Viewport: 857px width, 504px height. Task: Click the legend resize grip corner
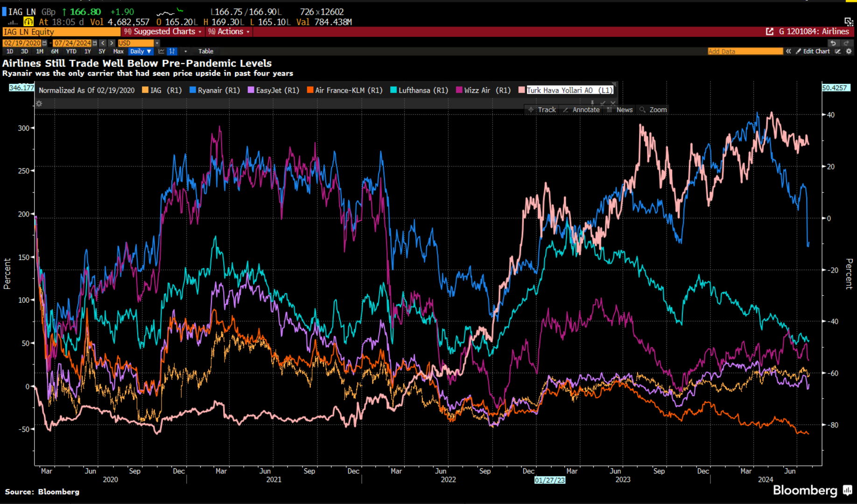pos(614,84)
